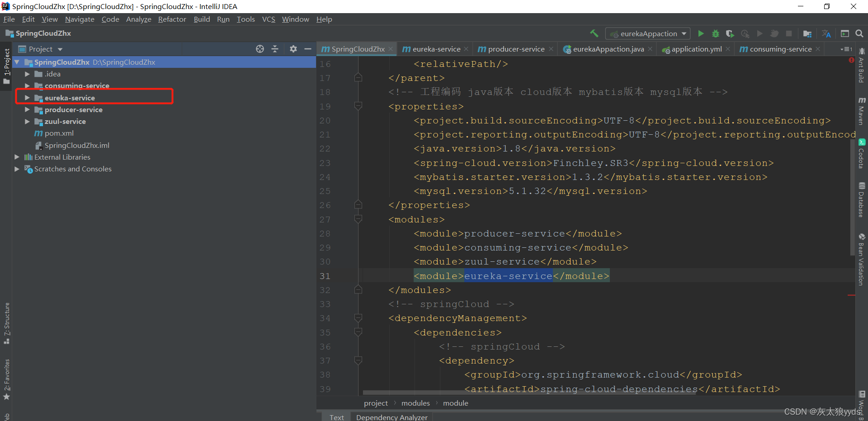Open the VCS menu
The height and width of the screenshot is (421, 868).
(269, 19)
